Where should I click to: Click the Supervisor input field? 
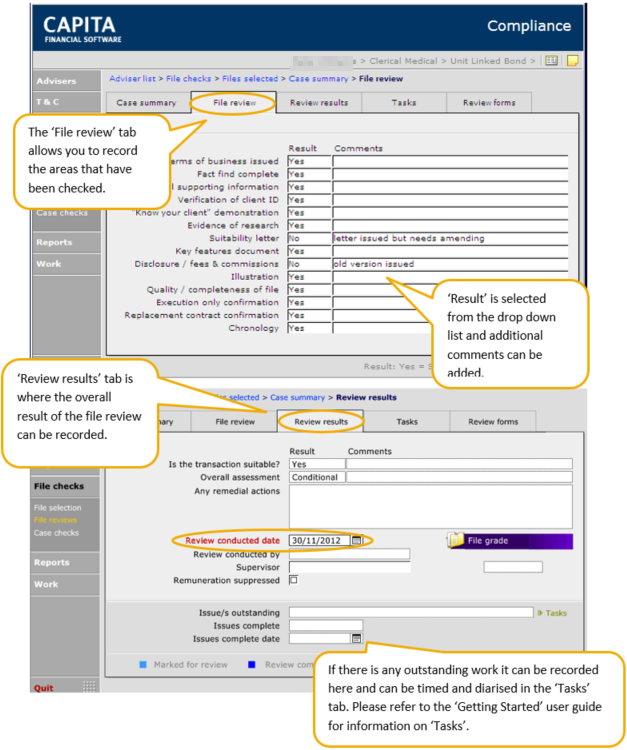pos(350,567)
